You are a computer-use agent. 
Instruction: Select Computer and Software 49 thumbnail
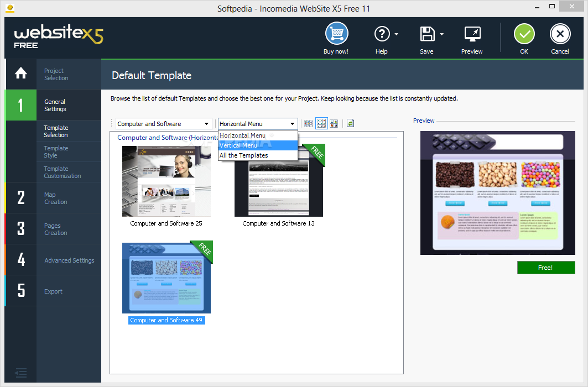[x=166, y=278]
